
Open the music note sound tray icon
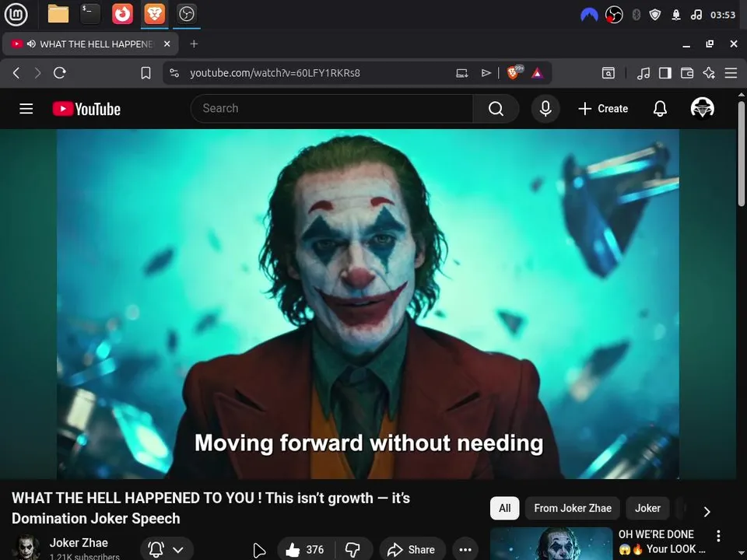click(x=696, y=16)
